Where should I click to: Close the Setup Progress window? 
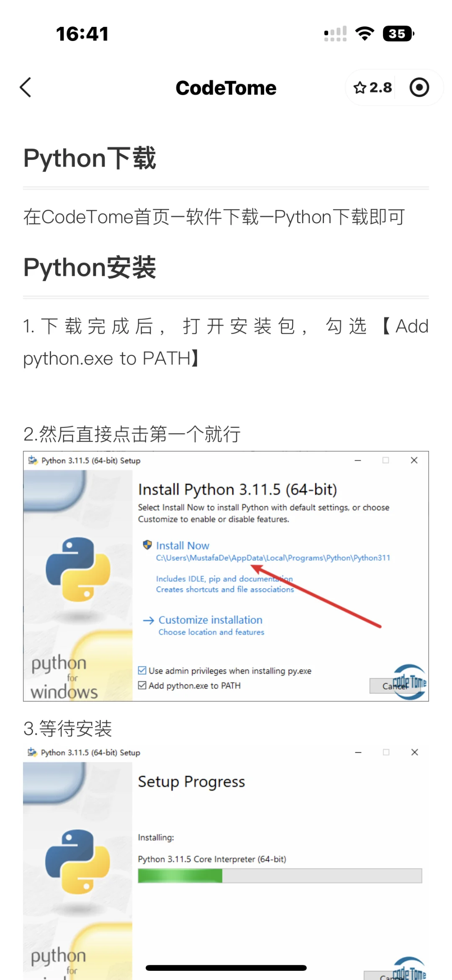[x=415, y=752]
